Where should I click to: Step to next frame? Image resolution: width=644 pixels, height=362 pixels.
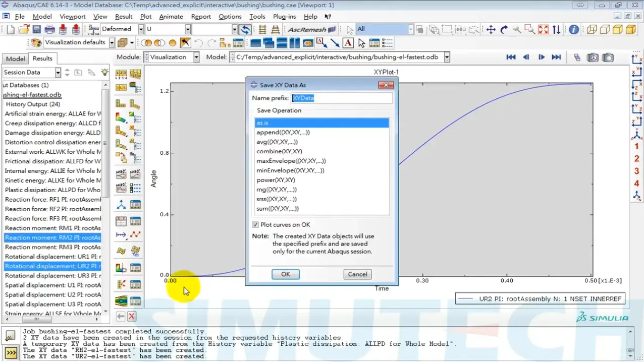(x=541, y=57)
